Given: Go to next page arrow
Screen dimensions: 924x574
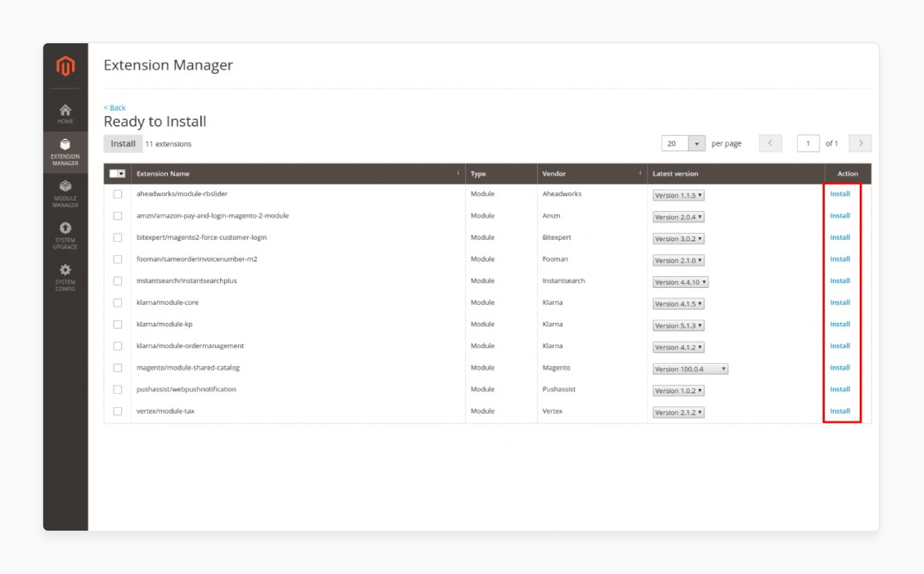Looking at the screenshot, I should pos(860,143).
